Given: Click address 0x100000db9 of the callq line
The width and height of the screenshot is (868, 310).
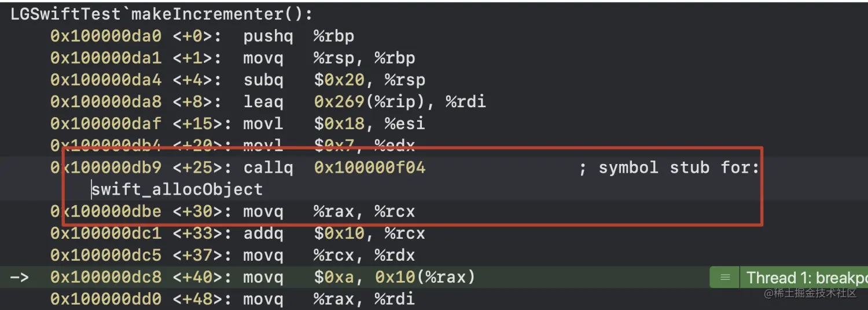Looking at the screenshot, I should (106, 167).
